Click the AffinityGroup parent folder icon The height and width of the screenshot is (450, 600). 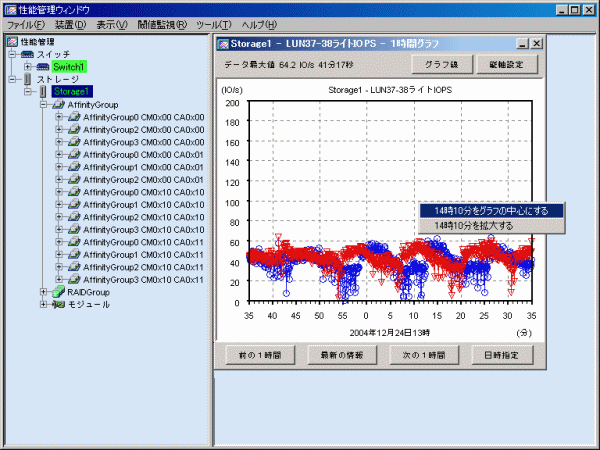click(x=58, y=104)
